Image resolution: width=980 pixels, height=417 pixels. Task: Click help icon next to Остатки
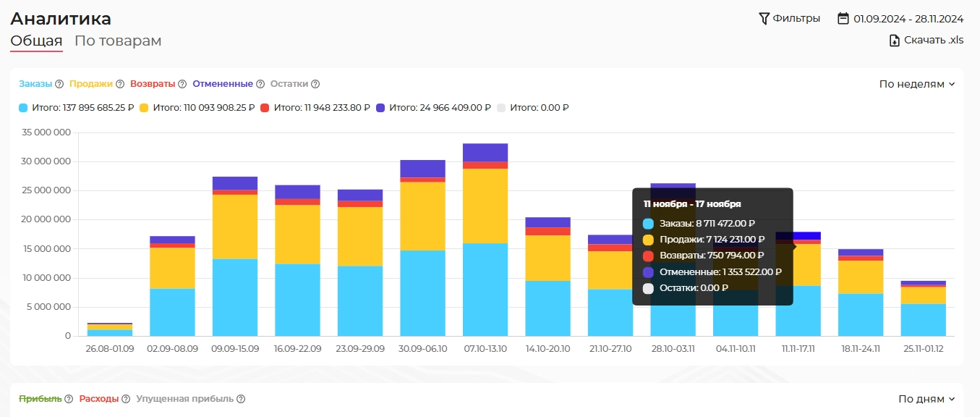tap(315, 84)
